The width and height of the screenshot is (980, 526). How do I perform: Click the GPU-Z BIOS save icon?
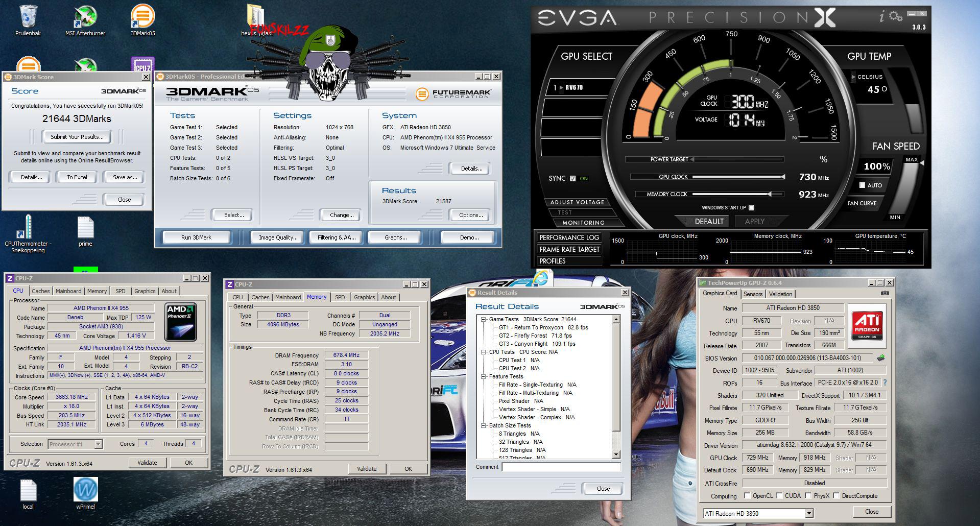click(881, 358)
